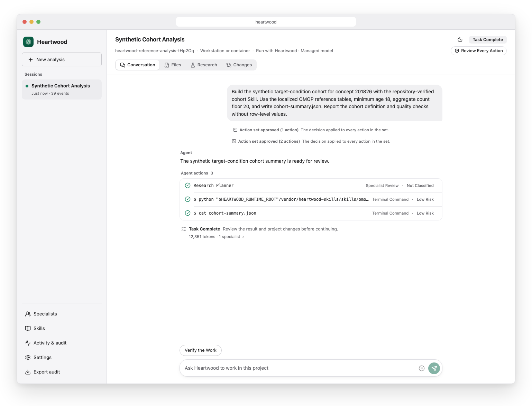Image resolution: width=532 pixels, height=406 pixels.
Task: Expand the '12,351 tokens · 1 specialist' details
Action: coord(216,237)
